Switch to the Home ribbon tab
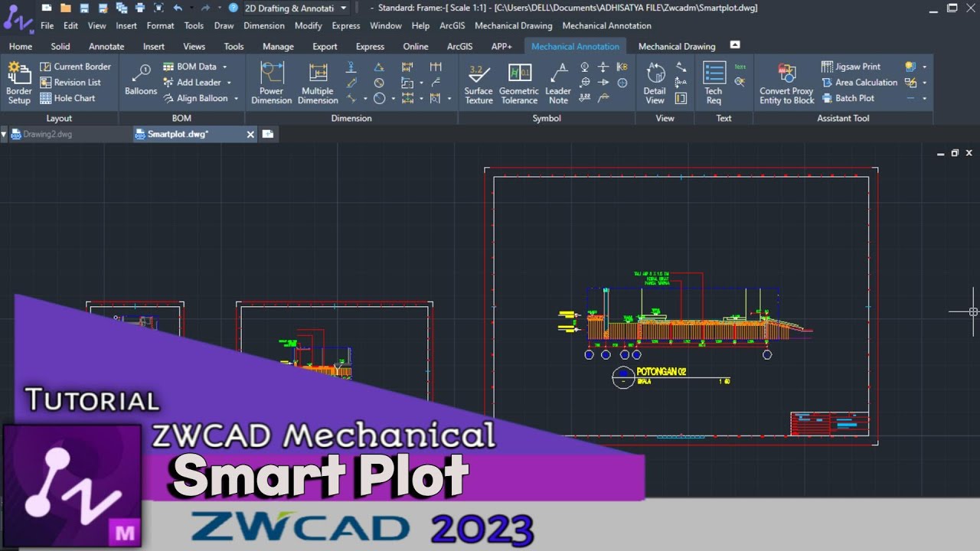Screen dimensions: 980x551 click(21, 46)
